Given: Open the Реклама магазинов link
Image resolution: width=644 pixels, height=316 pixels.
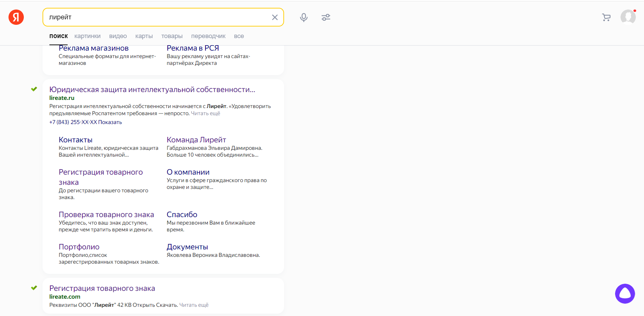Looking at the screenshot, I should (94, 48).
